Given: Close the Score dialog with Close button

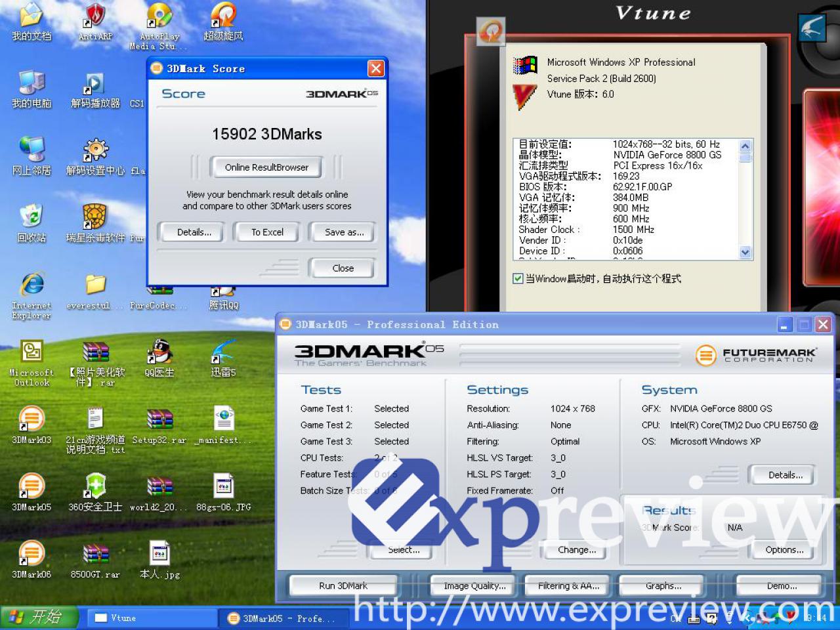Looking at the screenshot, I should click(x=343, y=268).
